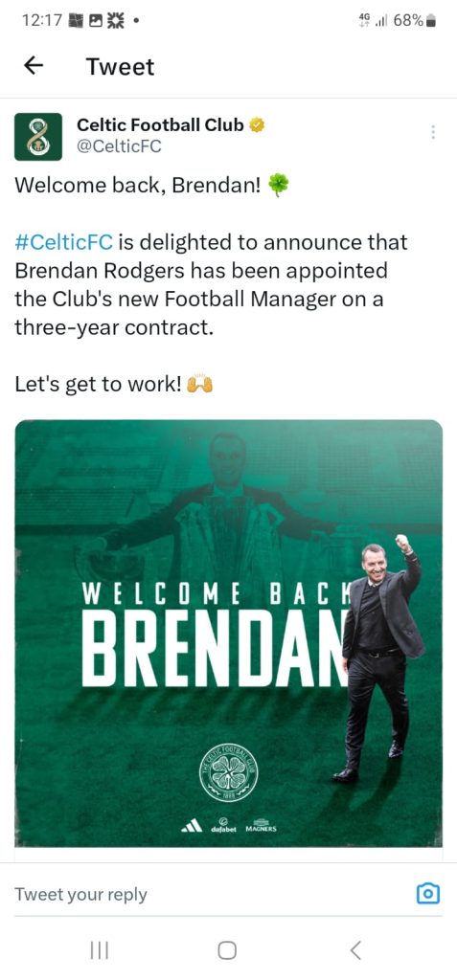
Task: Tap the Android home button
Action: pyautogui.click(x=227, y=950)
